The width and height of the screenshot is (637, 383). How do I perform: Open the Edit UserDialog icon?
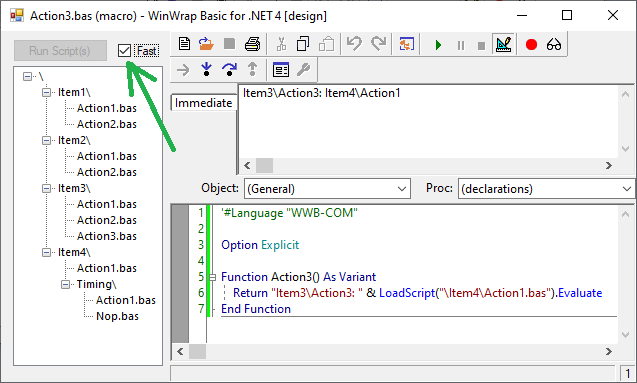coord(281,70)
